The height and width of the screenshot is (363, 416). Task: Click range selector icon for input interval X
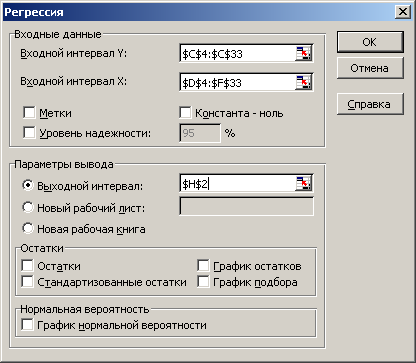point(303,82)
